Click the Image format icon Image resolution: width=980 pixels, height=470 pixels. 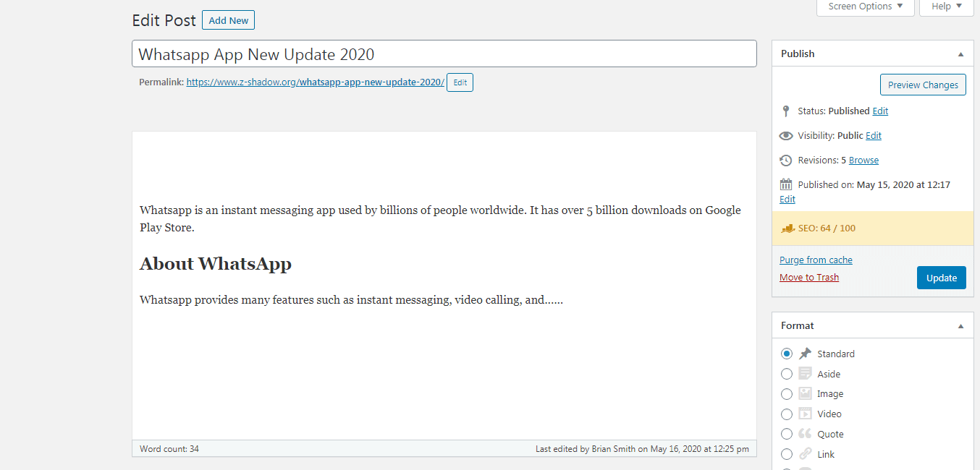click(805, 394)
